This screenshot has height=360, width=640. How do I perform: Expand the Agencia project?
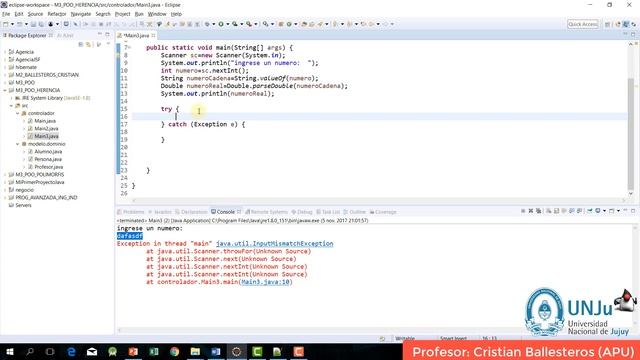point(5,52)
